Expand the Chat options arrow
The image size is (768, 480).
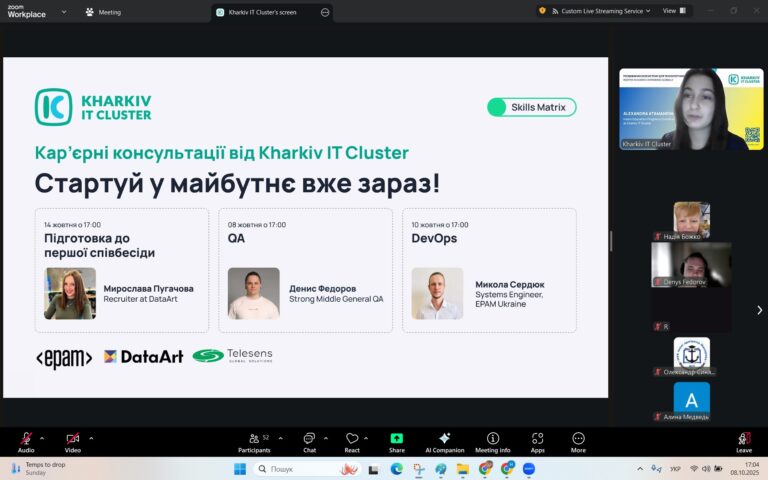[326, 438]
